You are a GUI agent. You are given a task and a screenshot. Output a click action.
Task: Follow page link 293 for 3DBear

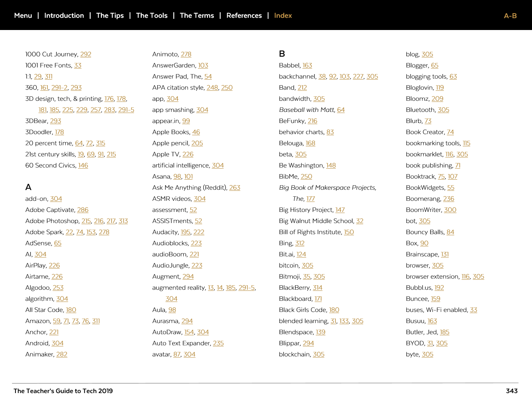pyautogui.click(x=56, y=121)
